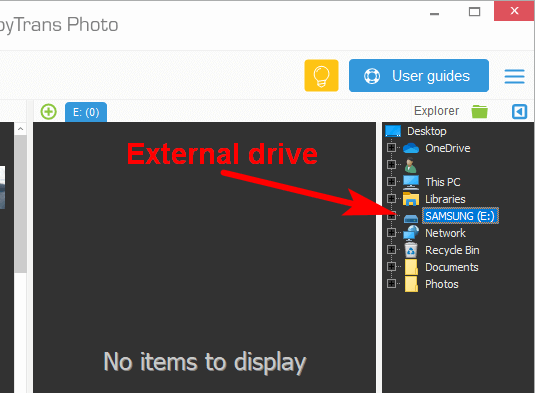
Task: Select Libraries in the tree
Action: coord(445,199)
